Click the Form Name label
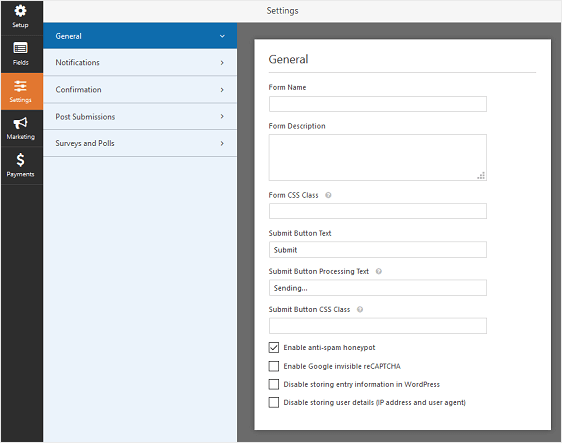562x443 pixels. click(287, 87)
